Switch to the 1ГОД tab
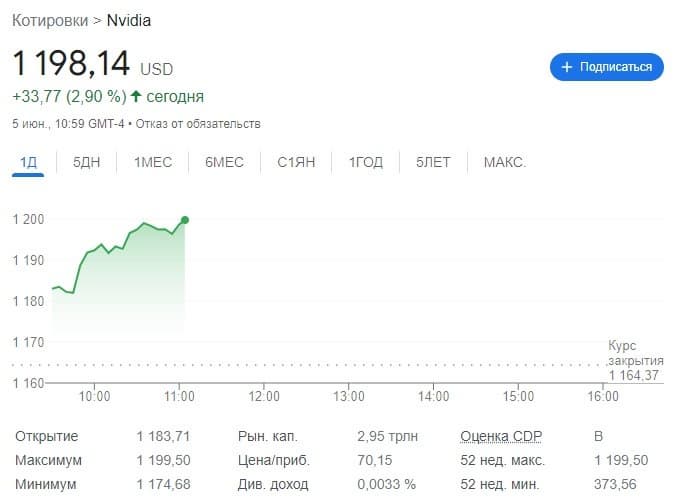The width and height of the screenshot is (695, 500). [365, 162]
